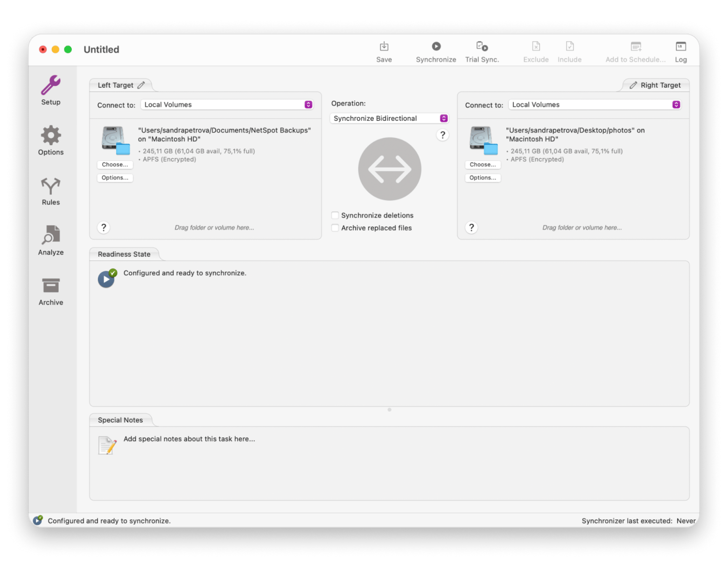
Task: Enable Synchronize deletions checkbox
Action: (335, 215)
